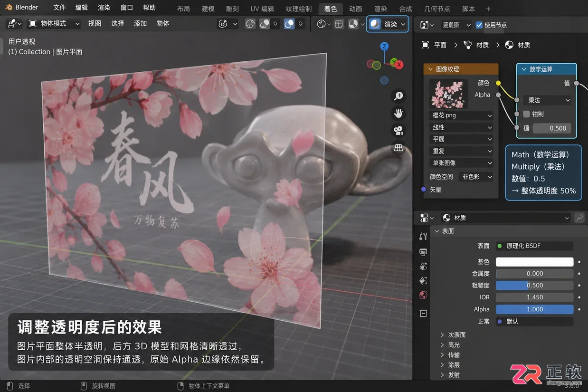Click the Blender logo icon

9,8
